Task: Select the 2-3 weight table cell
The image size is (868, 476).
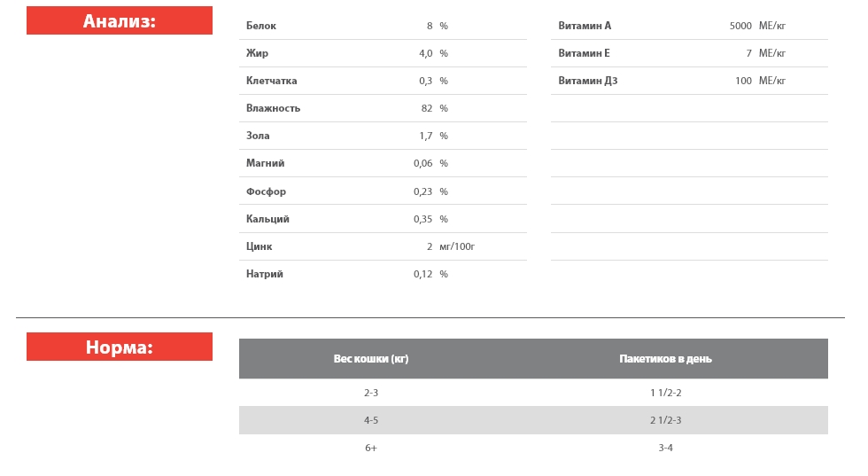Action: [x=371, y=393]
